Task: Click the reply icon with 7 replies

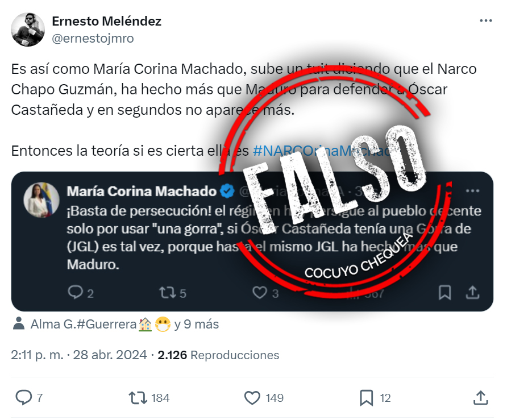Action: (x=24, y=397)
